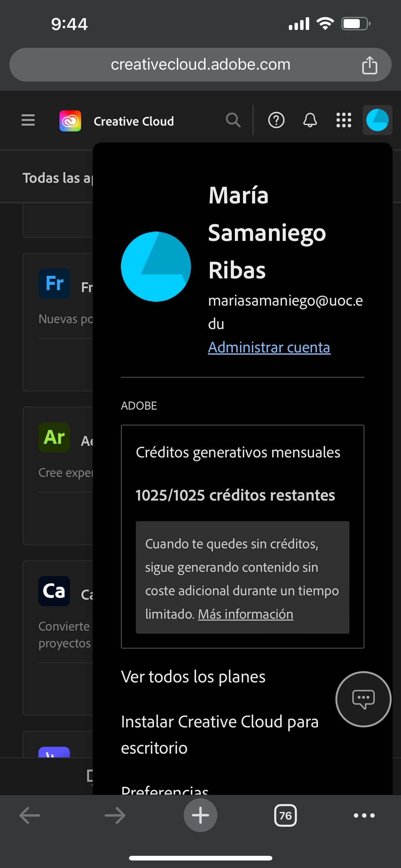Image resolution: width=401 pixels, height=868 pixels.
Task: Open the apps grid switcher
Action: coord(344,120)
